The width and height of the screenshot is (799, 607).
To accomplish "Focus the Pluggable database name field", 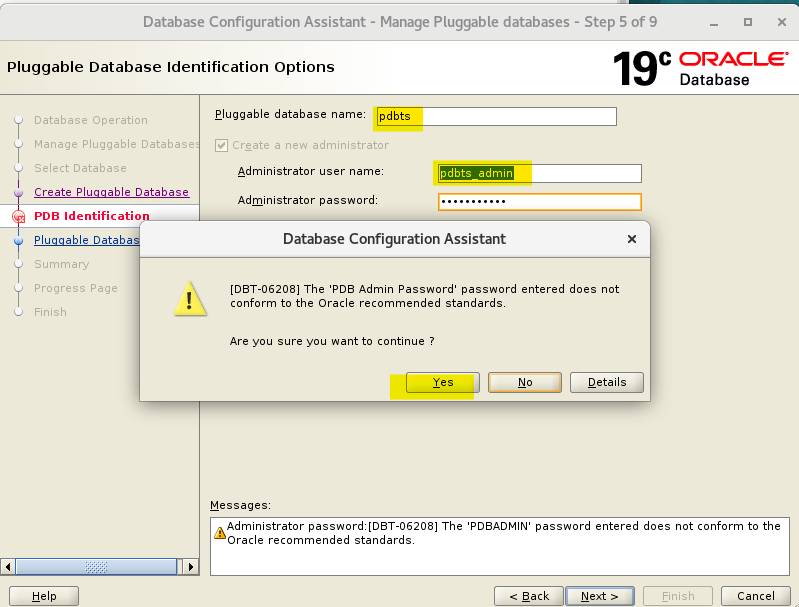I will [x=496, y=116].
